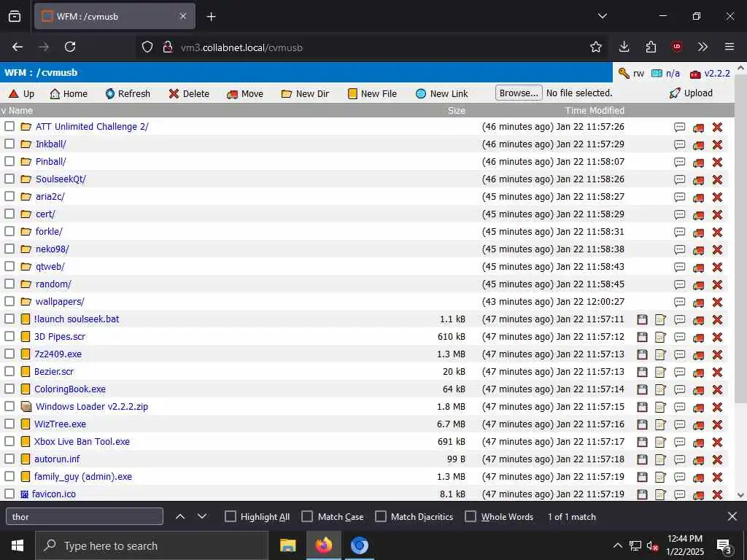The image size is (747, 560).
Task: Select checkbox for wallpapers folder
Action: pos(9,301)
